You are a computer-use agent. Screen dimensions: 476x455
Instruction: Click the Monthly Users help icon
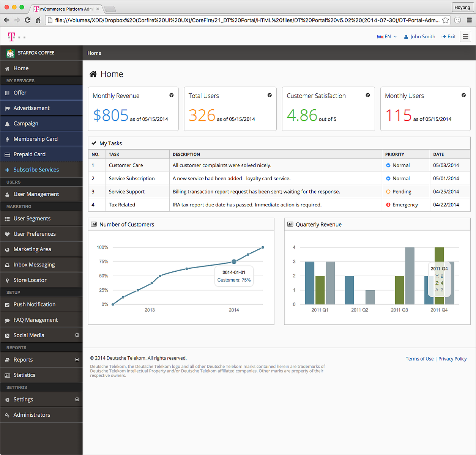464,95
